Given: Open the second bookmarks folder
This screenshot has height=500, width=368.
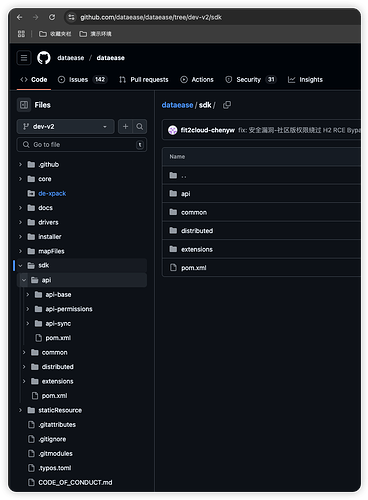Looking at the screenshot, I should pos(95,34).
